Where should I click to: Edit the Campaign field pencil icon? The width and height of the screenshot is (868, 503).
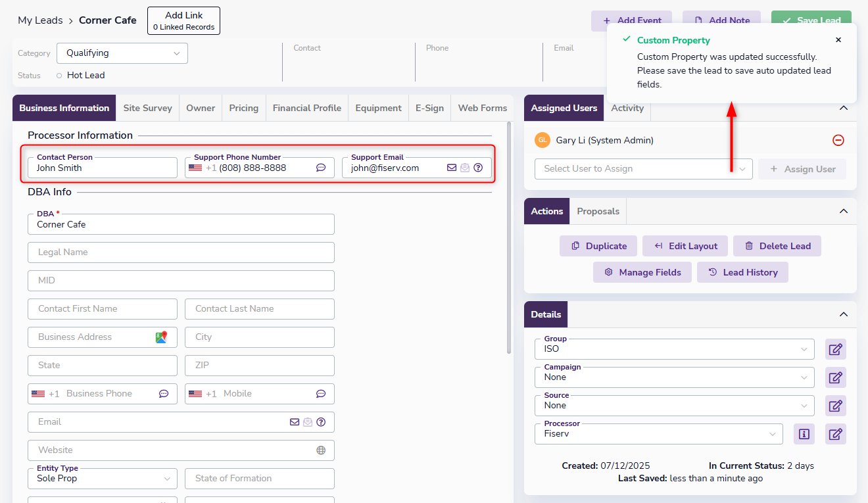pos(835,377)
